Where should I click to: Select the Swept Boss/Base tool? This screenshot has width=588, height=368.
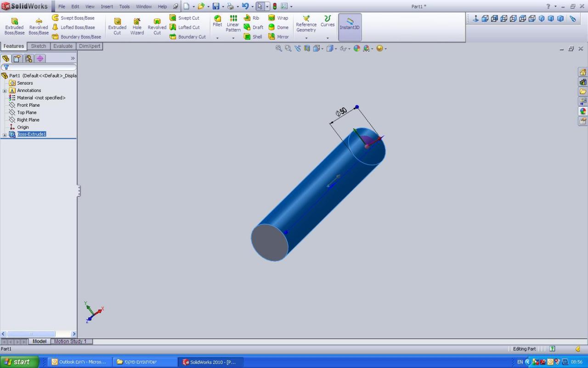[73, 18]
